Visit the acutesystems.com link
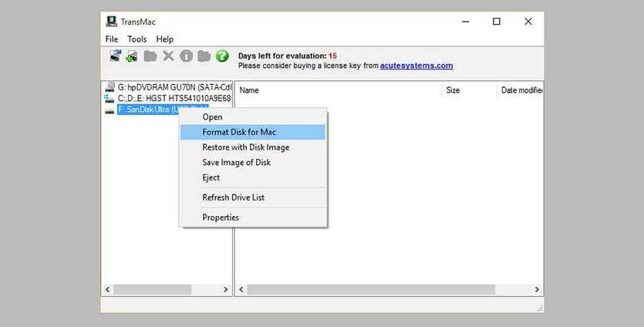 pos(416,66)
